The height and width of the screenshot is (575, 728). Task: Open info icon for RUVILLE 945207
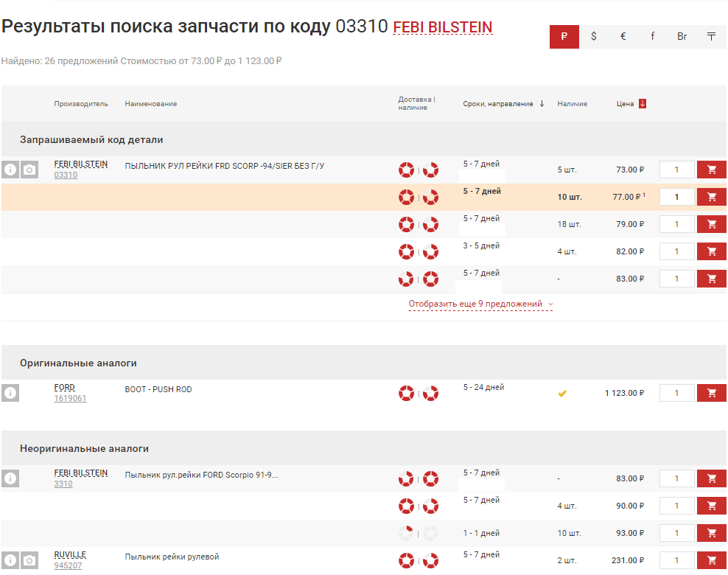pyautogui.click(x=10, y=560)
